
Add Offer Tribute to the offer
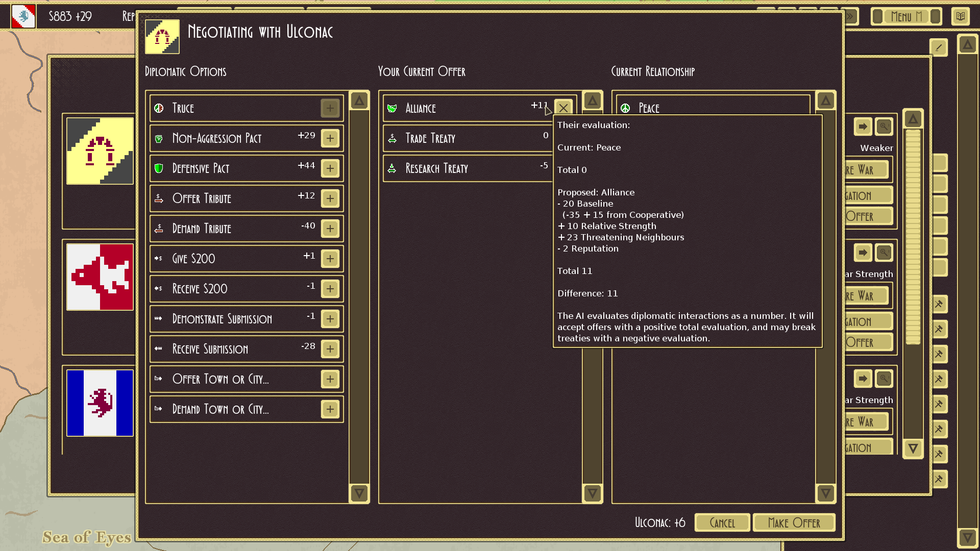(330, 198)
